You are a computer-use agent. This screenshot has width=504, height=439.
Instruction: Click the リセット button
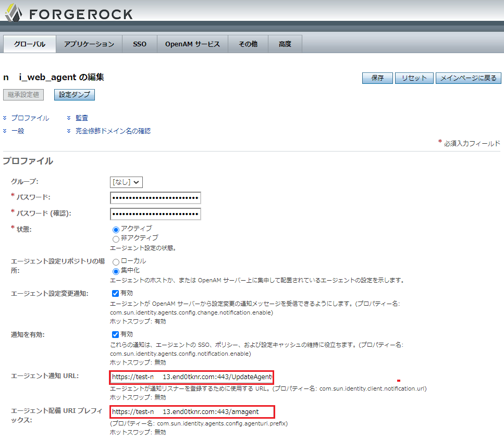[x=414, y=78]
